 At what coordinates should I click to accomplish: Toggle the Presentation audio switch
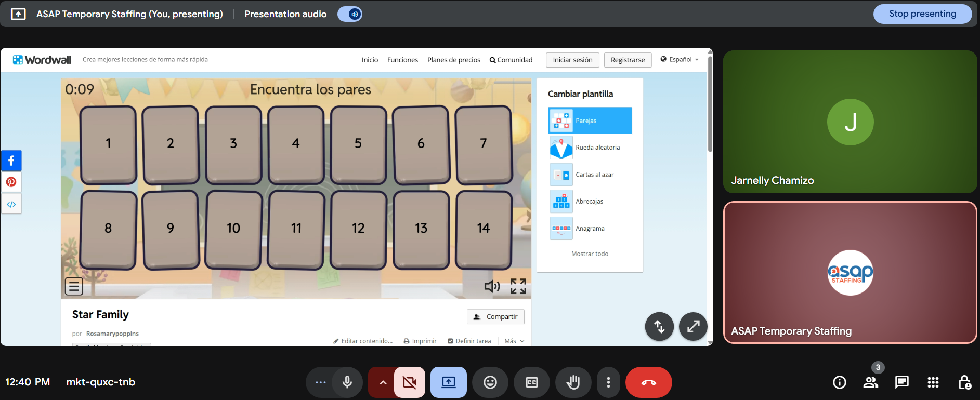(350, 14)
